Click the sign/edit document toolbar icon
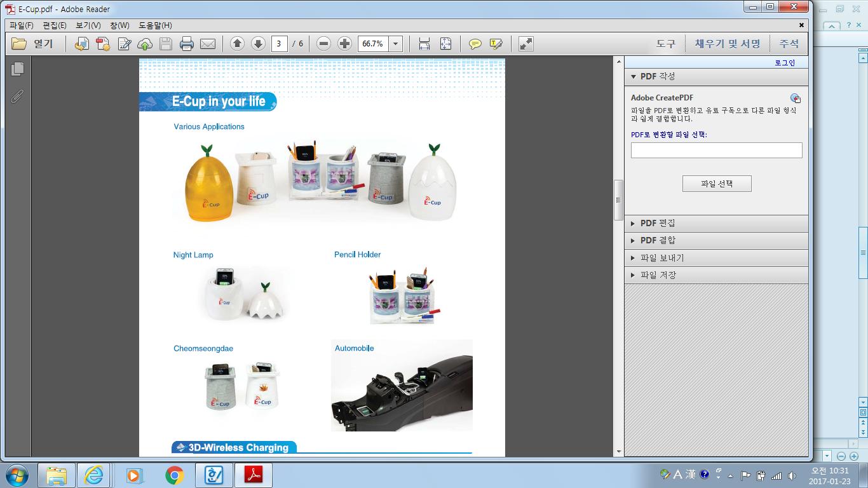The height and width of the screenshot is (488, 868). (x=124, y=44)
